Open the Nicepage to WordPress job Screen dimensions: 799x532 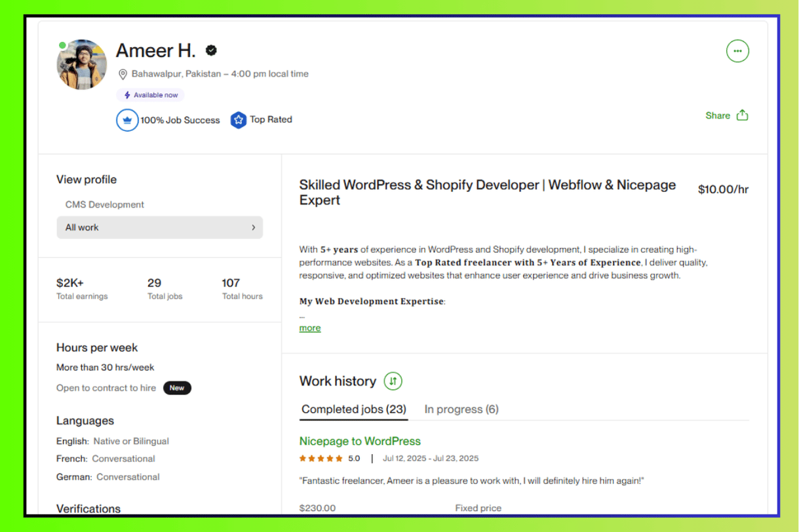360,441
